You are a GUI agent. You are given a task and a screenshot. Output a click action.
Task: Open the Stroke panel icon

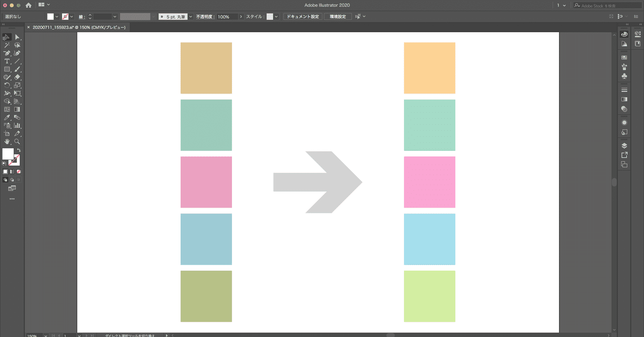point(624,90)
